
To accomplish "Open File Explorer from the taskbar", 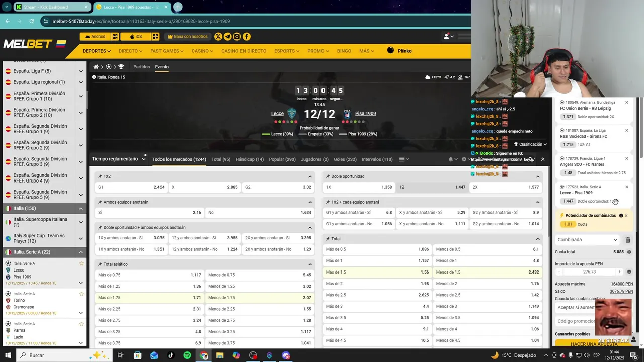I will [220, 355].
